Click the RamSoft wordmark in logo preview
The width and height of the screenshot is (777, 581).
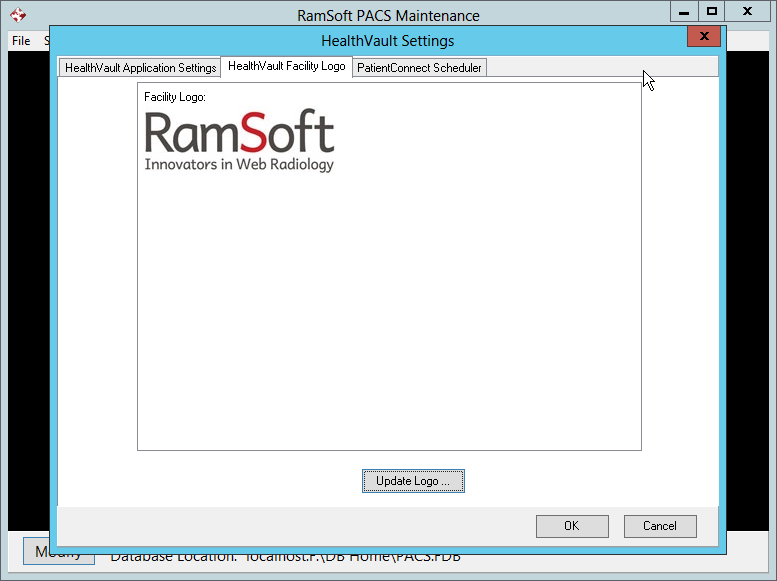pos(239,132)
